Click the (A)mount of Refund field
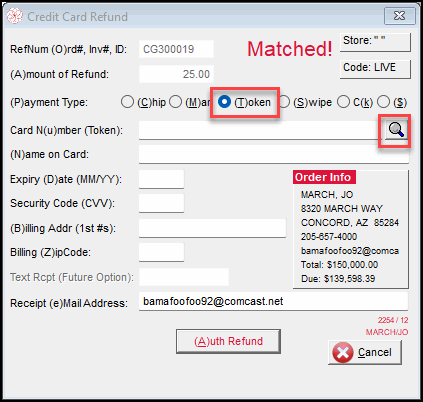The image size is (423, 402). coord(176,74)
